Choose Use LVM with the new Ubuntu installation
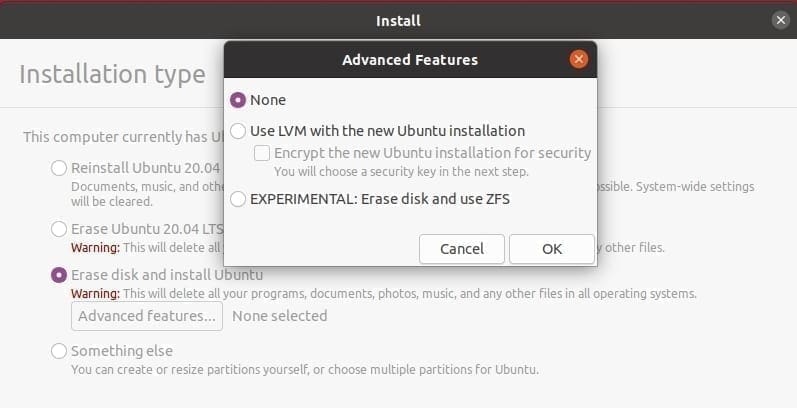797x408 pixels. [238, 131]
